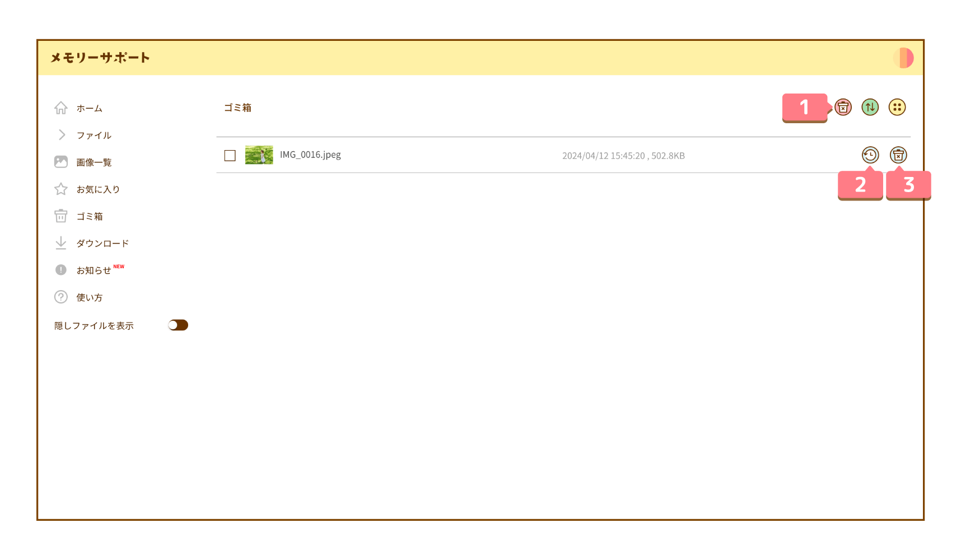Screen dimensions: 961x560
Task: Open お気に入り in the sidebar
Action: tap(99, 189)
